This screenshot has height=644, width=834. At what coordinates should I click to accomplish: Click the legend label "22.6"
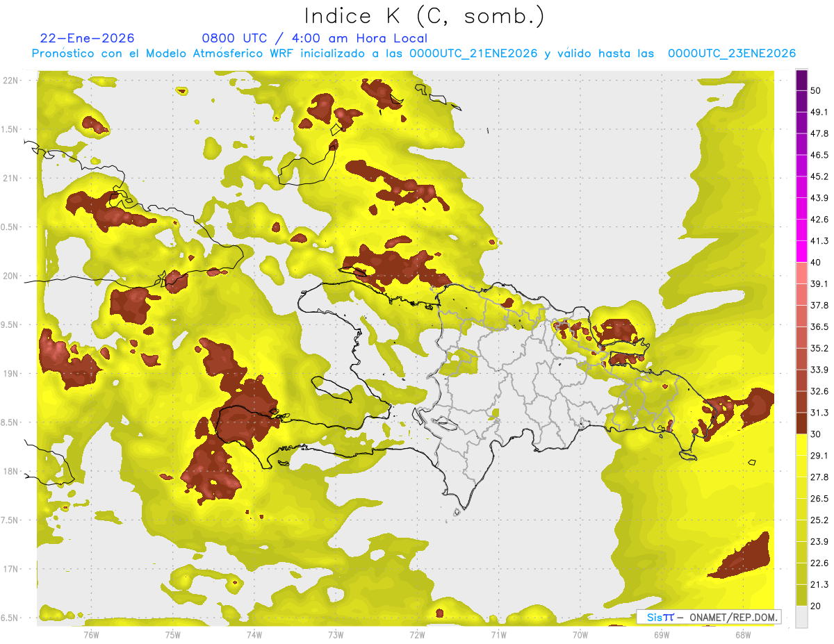click(819, 563)
